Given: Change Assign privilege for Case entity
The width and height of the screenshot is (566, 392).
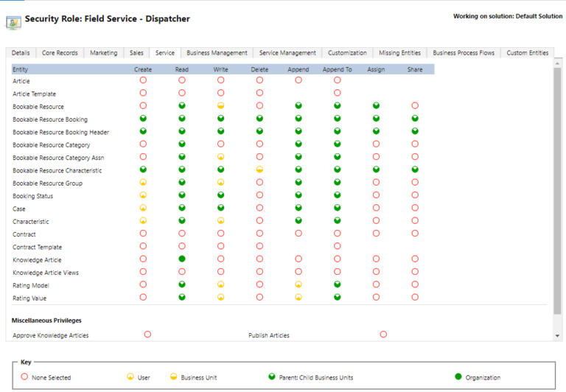Looking at the screenshot, I should click(376, 209).
